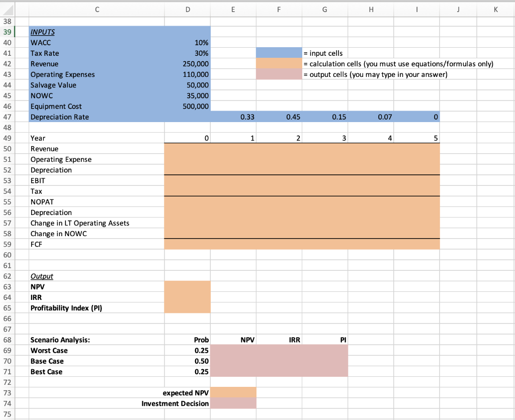Select the Best Case PI output cell
Image resolution: width=515 pixels, height=420 pixels.
pyautogui.click(x=325, y=372)
